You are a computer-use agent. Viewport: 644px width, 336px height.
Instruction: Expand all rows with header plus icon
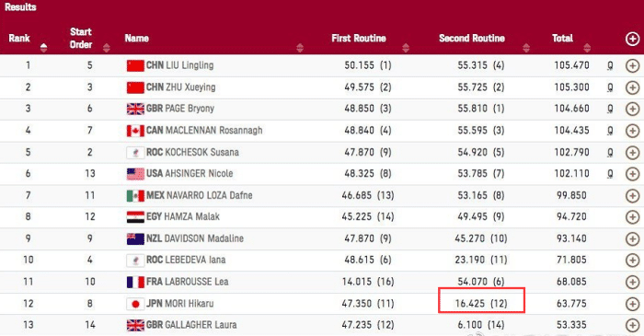(632, 39)
